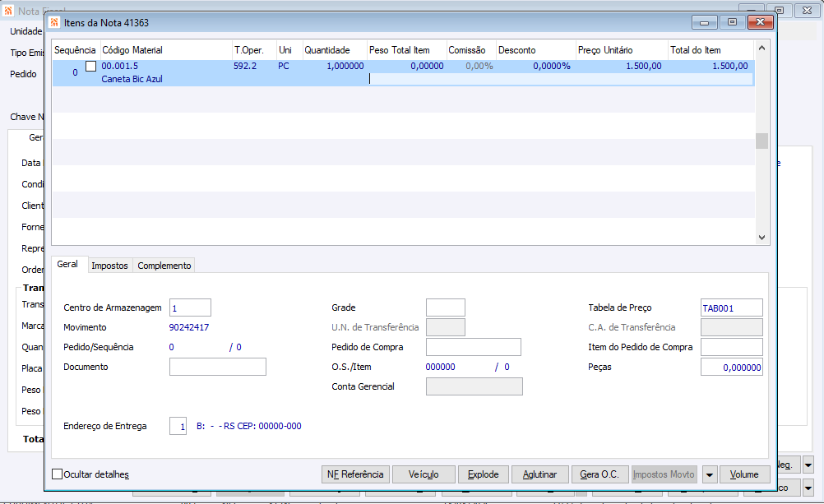Click the Aglutinar button
This screenshot has width=824, height=504.
(x=539, y=474)
